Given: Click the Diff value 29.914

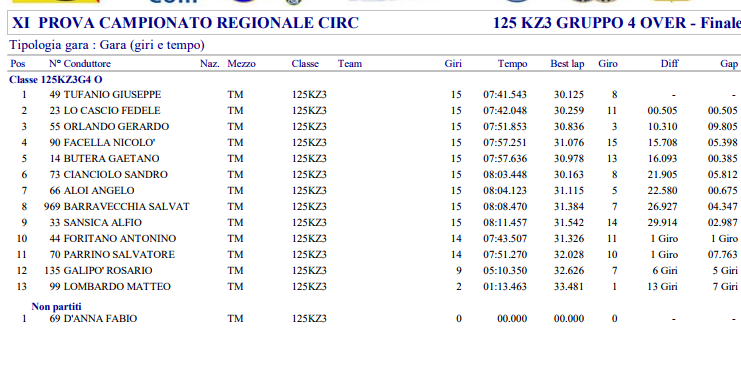Looking at the screenshot, I should 663,223.
